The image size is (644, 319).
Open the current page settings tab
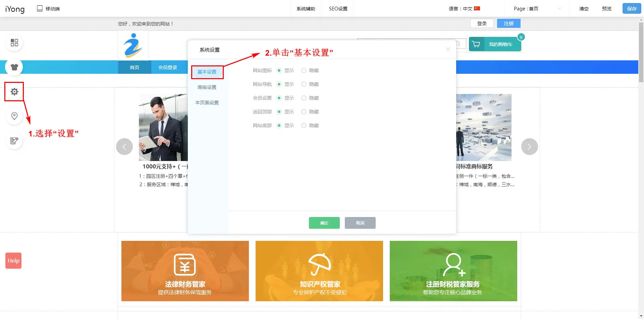click(x=207, y=103)
